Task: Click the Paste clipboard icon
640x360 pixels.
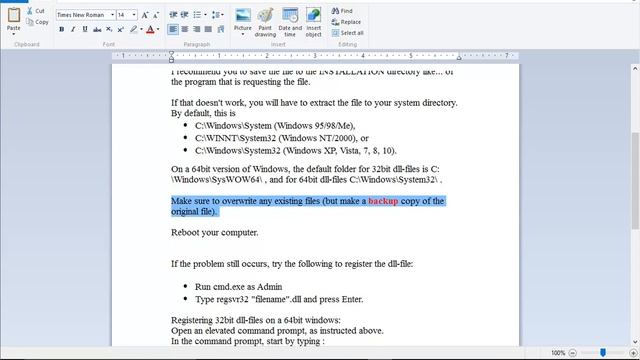Action: [x=13, y=15]
